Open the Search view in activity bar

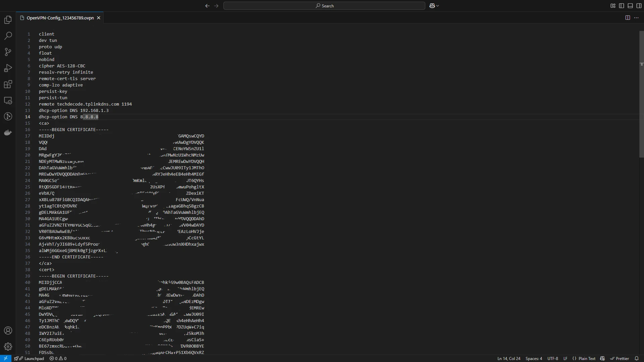pos(8,36)
